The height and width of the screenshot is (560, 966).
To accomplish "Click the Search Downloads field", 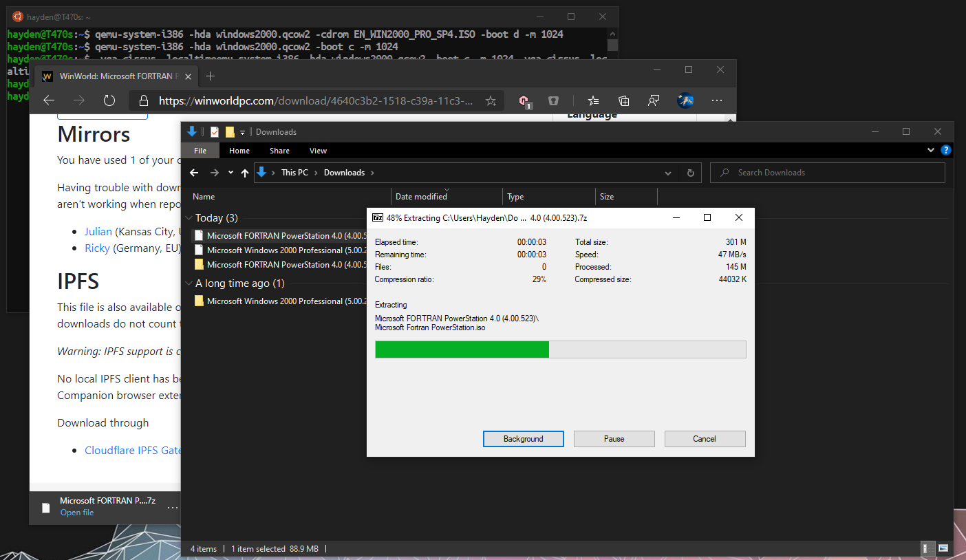I will tap(828, 173).
